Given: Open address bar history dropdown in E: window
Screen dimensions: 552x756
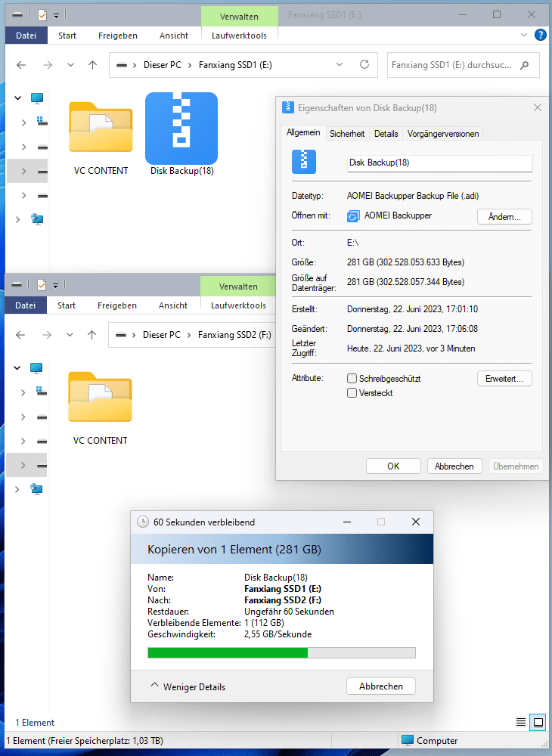Looking at the screenshot, I should tap(340, 64).
